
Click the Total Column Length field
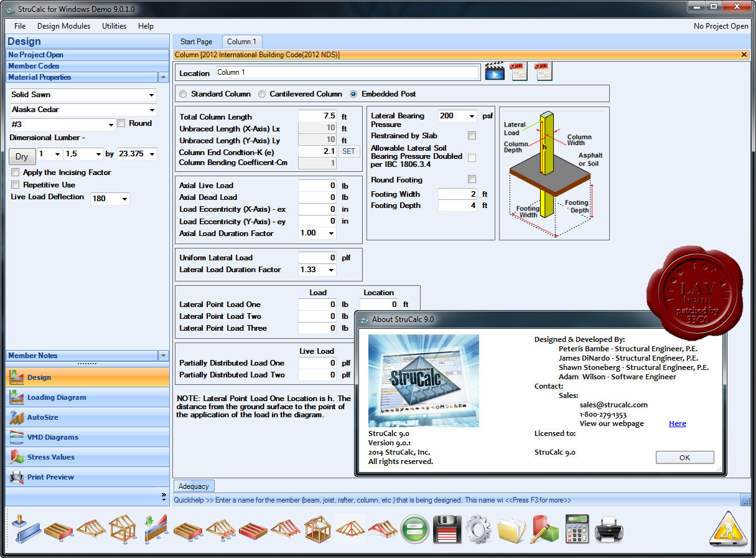[317, 116]
